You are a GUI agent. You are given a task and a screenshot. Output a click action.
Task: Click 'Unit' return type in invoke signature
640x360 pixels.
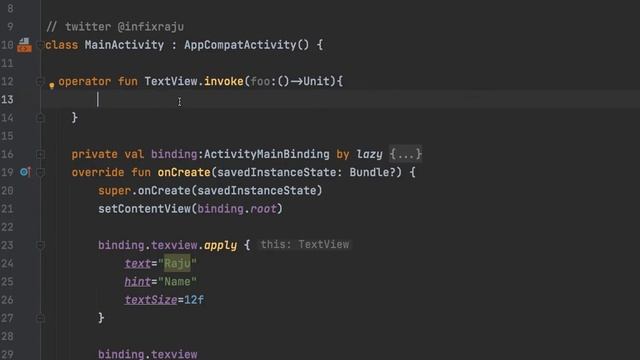coord(316,81)
